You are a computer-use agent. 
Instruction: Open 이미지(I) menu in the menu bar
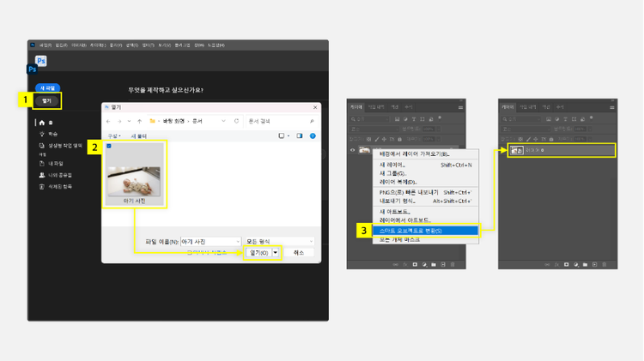coord(79,45)
